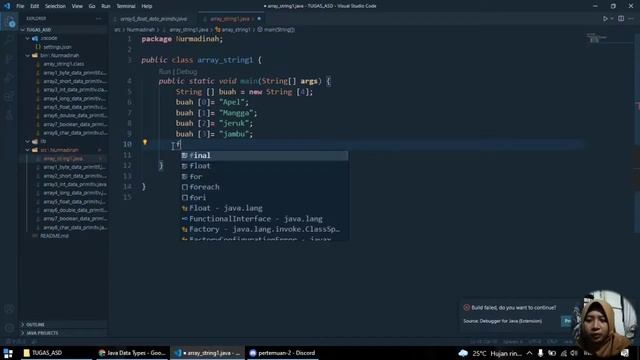640x360 pixels.
Task: Click main(String[]) in the breadcrumb
Action: tap(279, 30)
